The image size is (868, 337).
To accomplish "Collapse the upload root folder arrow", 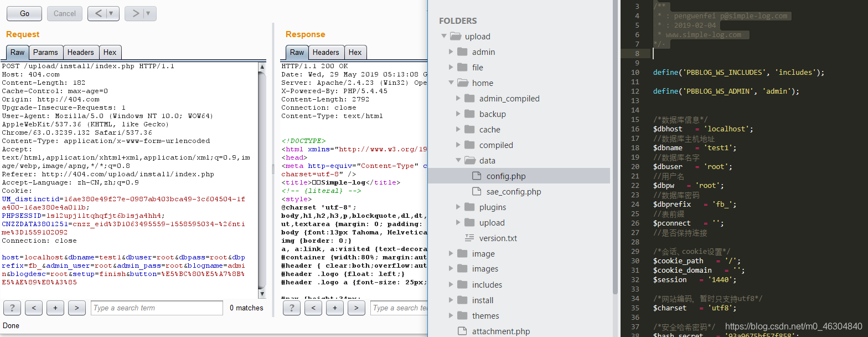I will tap(444, 37).
